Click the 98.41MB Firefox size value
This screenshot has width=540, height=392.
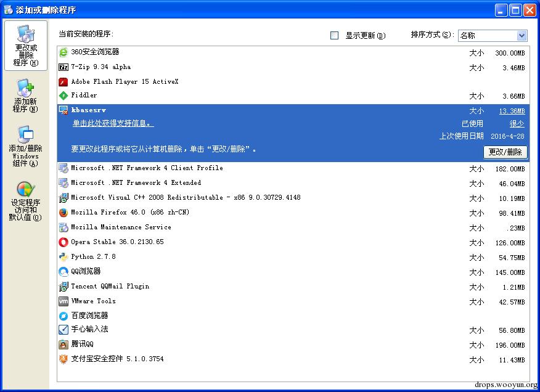pos(512,214)
